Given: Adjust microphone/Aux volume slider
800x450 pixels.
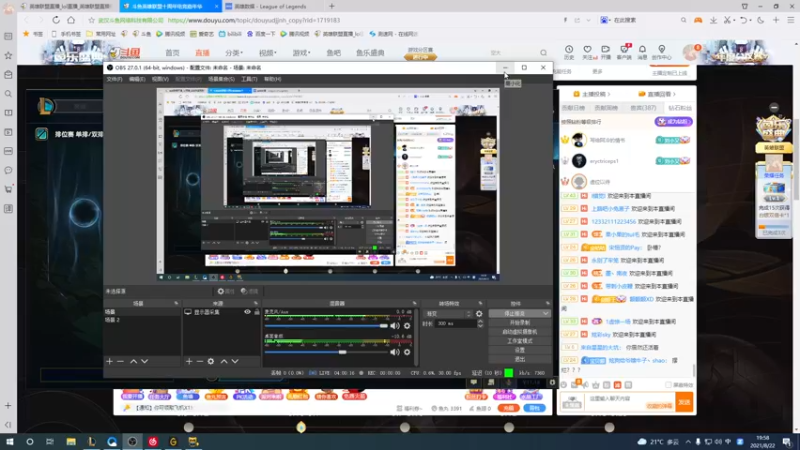Looking at the screenshot, I should 327,326.
